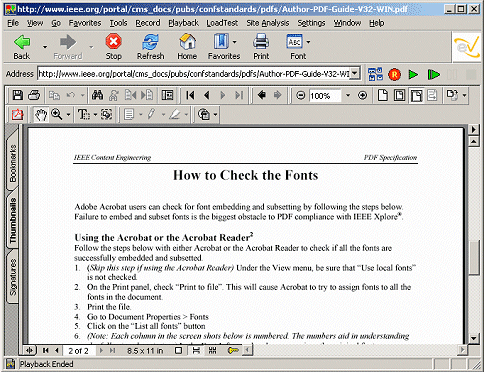
Task: Open the Favorites menu
Action: click(85, 23)
